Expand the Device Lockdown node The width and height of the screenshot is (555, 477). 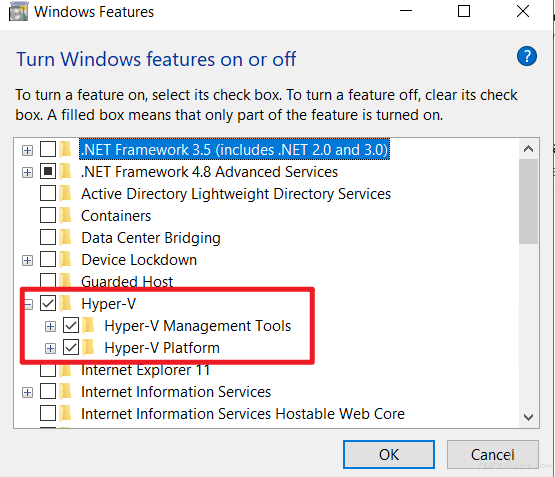click(27, 260)
